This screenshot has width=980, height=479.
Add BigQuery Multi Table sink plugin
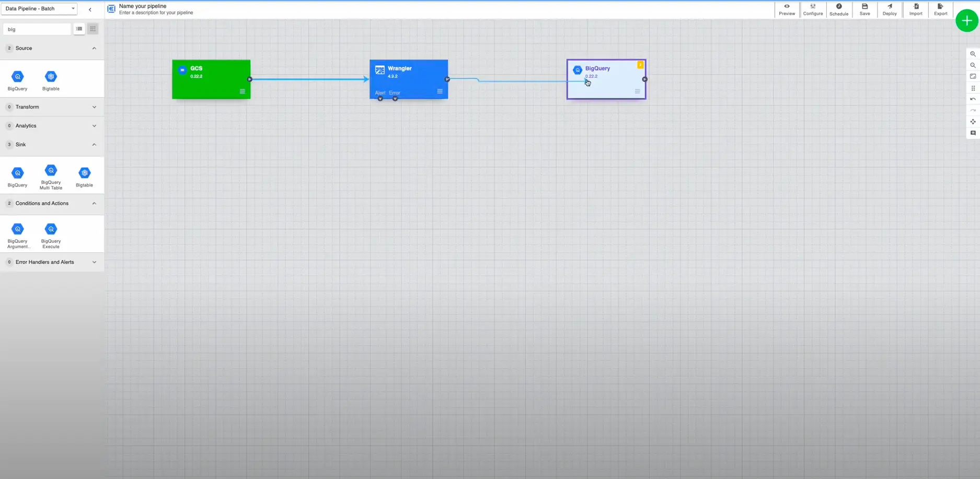[51, 177]
